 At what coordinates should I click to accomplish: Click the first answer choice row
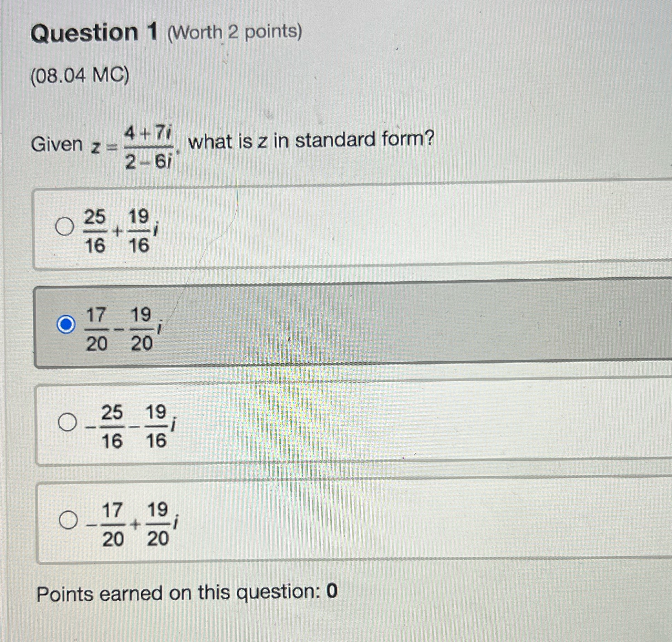click(310, 227)
